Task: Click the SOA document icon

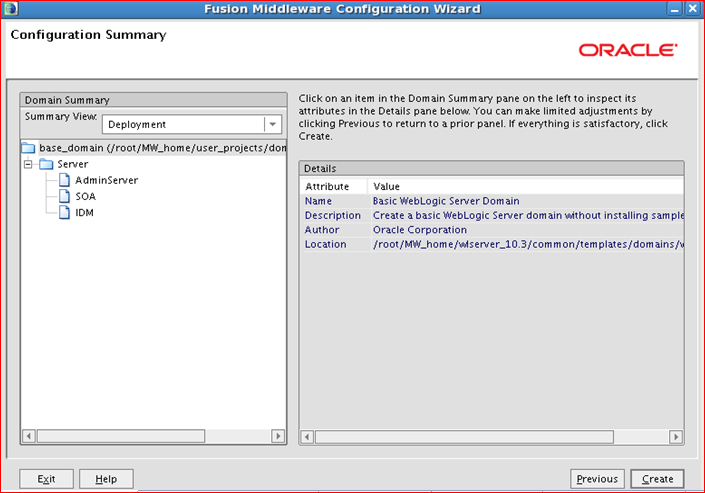Action: [x=64, y=196]
